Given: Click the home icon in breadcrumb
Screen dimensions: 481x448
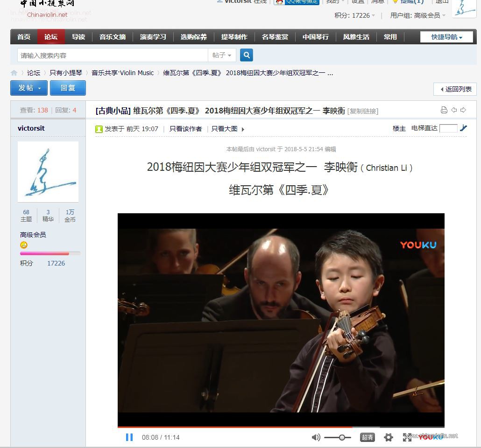Looking at the screenshot, I should pyautogui.click(x=14, y=73).
